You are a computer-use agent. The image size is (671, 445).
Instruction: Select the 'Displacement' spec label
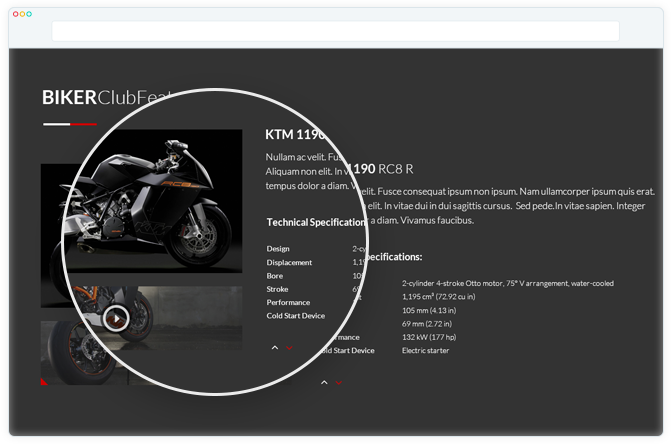[289, 262]
